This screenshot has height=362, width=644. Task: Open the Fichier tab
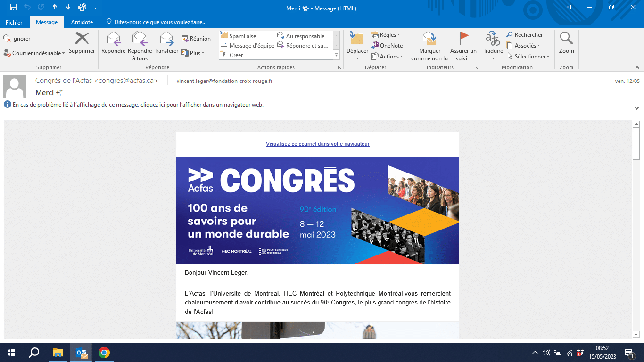point(14,22)
